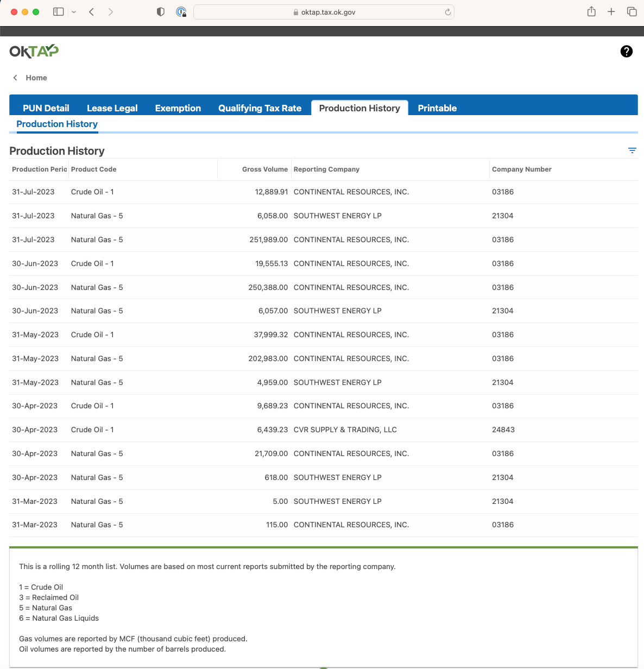Go to the Home link
Screen dimensions: 644x669
pyautogui.click(x=36, y=78)
